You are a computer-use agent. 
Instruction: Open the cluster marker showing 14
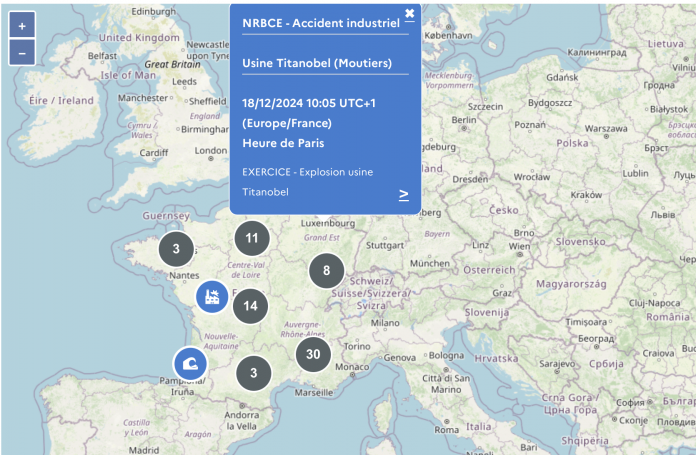tap(250, 305)
